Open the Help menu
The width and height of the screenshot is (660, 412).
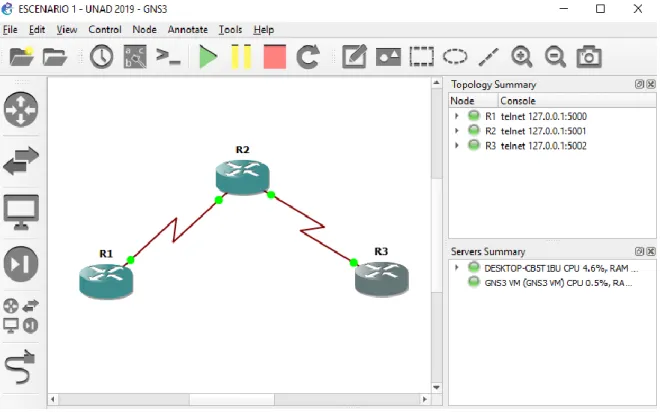(263, 29)
